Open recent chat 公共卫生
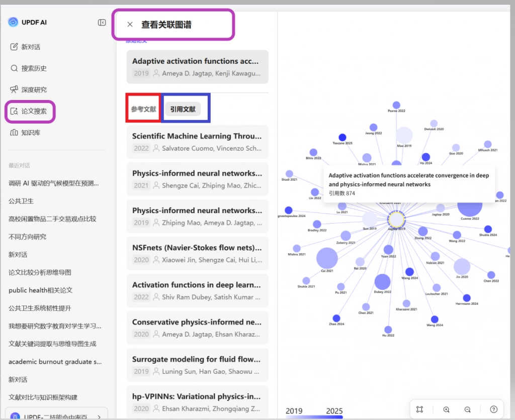Viewport: 515px width, 420px height. (x=21, y=201)
